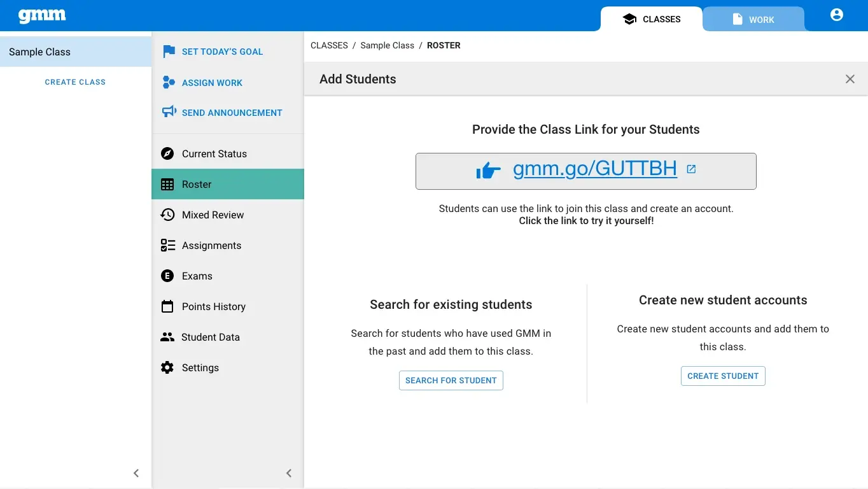Click the Sample Class breadcrumb
Viewport: 868px width, 489px height.
[x=387, y=45]
